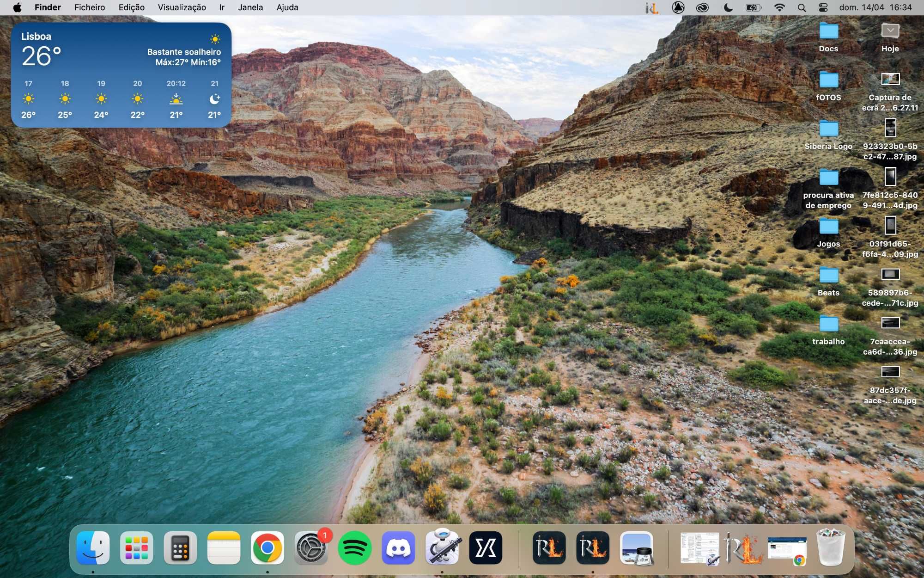Open the black X-logo app in Dock

[486, 548]
